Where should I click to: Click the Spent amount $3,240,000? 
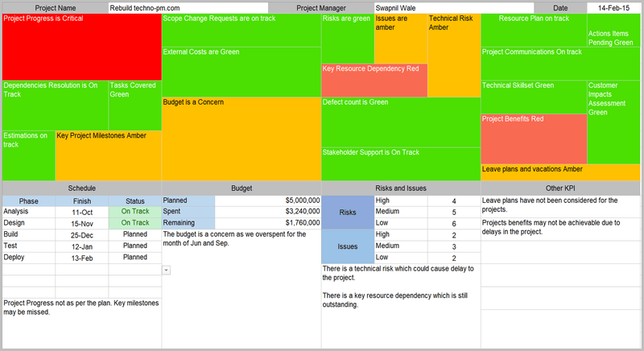click(x=268, y=212)
